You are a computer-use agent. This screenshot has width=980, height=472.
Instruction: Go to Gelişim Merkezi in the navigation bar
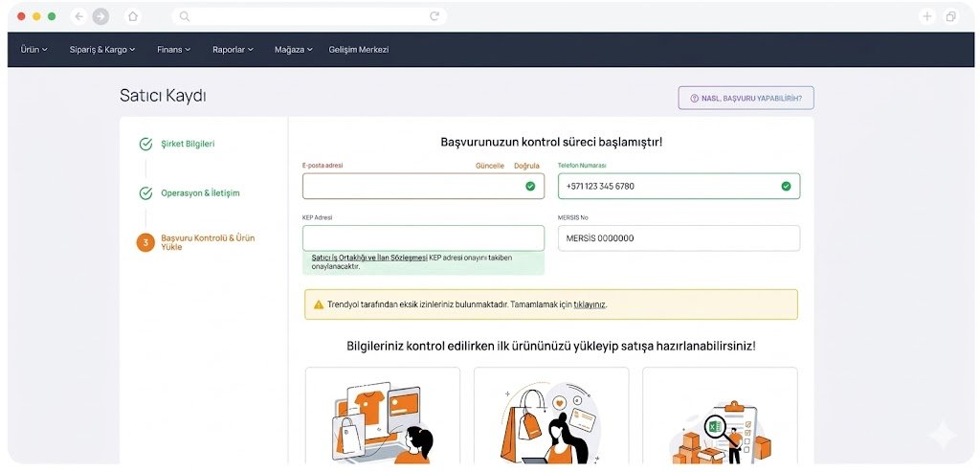point(359,50)
